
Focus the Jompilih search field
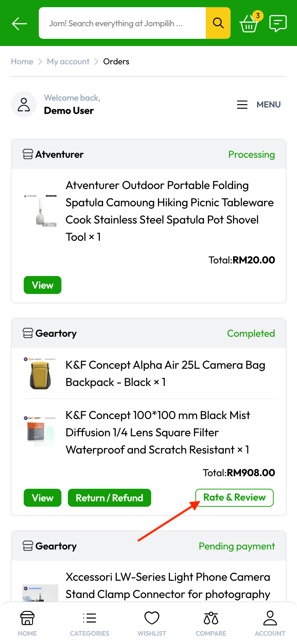pos(122,23)
